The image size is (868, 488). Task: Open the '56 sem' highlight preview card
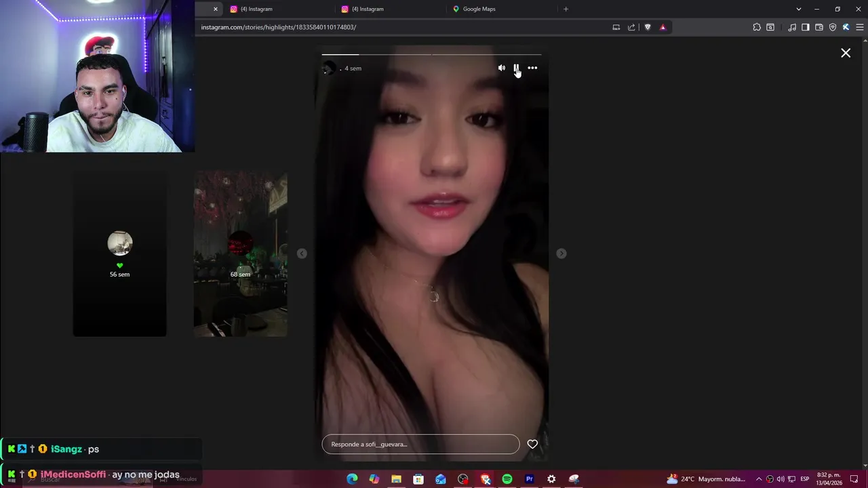pyautogui.click(x=119, y=253)
